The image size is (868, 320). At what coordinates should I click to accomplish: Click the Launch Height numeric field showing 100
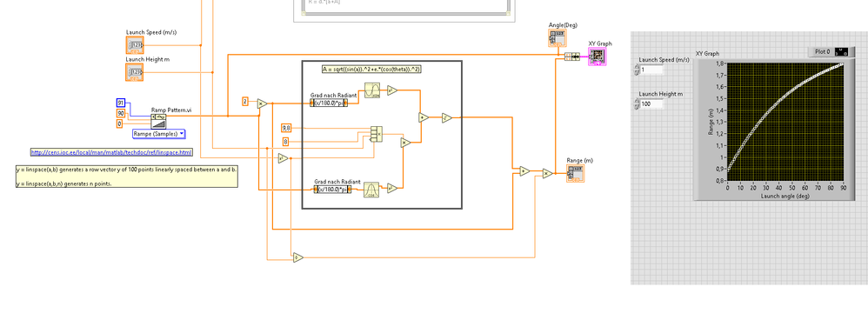coord(651,104)
